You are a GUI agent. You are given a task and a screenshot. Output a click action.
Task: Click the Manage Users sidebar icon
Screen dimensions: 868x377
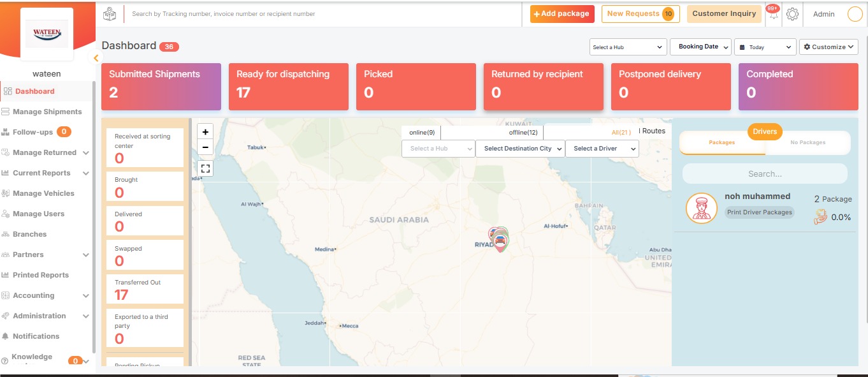[6, 214]
